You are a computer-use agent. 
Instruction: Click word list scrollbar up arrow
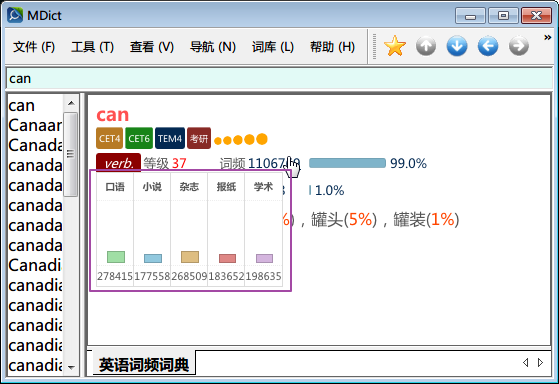71,103
